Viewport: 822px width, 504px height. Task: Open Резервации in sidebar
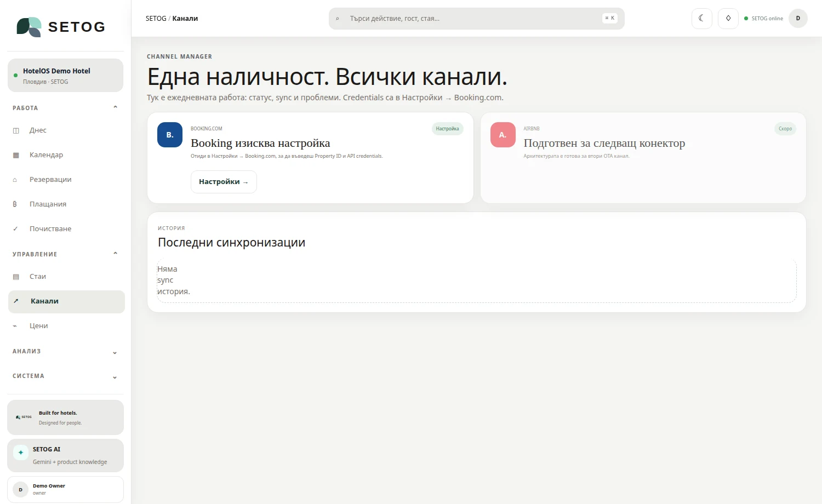[x=66, y=180]
